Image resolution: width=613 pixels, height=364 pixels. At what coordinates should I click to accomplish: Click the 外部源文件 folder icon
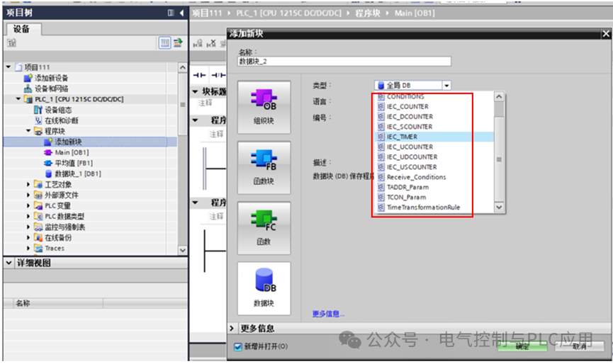click(x=38, y=195)
